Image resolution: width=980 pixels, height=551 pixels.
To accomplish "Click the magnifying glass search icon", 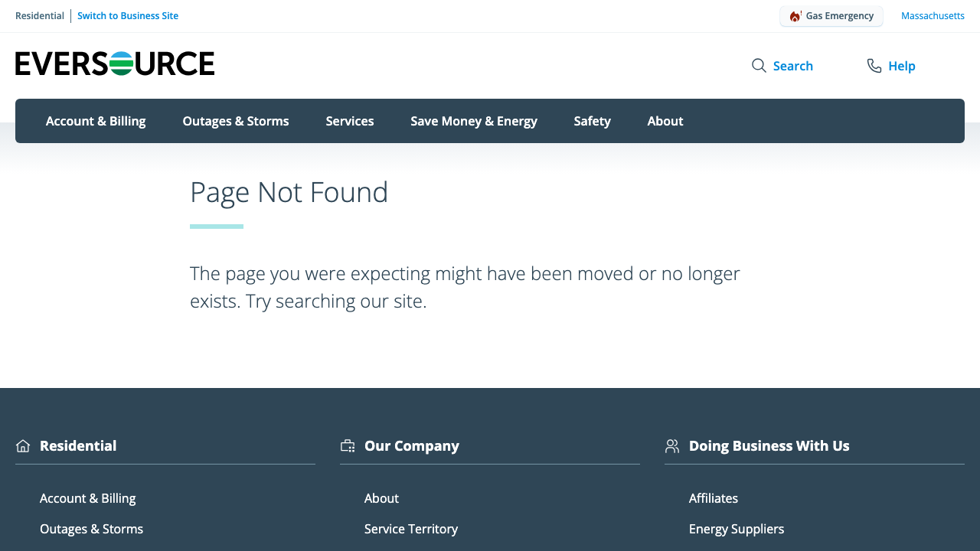I will [759, 66].
